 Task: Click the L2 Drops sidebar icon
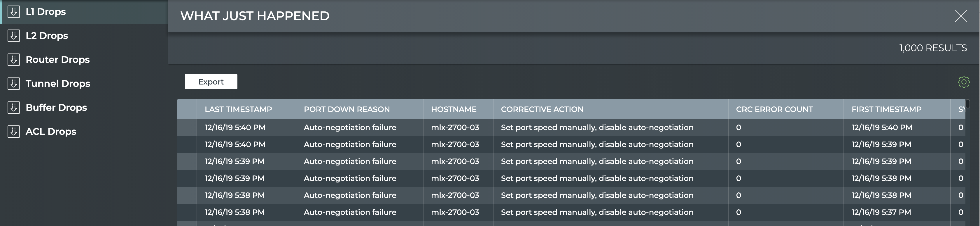[x=14, y=36]
